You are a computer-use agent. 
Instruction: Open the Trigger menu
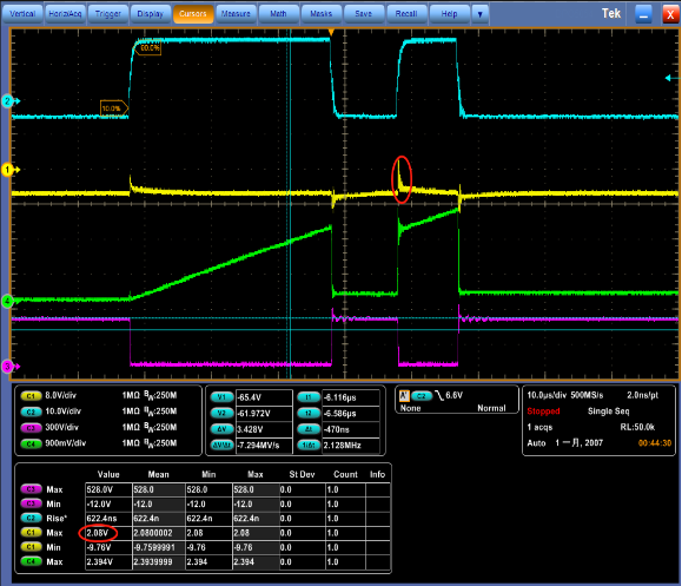(x=110, y=14)
